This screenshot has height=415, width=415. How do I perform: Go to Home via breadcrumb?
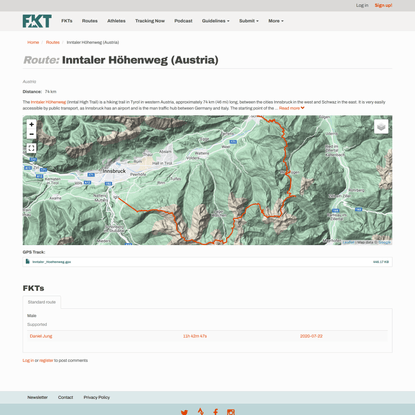[x=33, y=42]
